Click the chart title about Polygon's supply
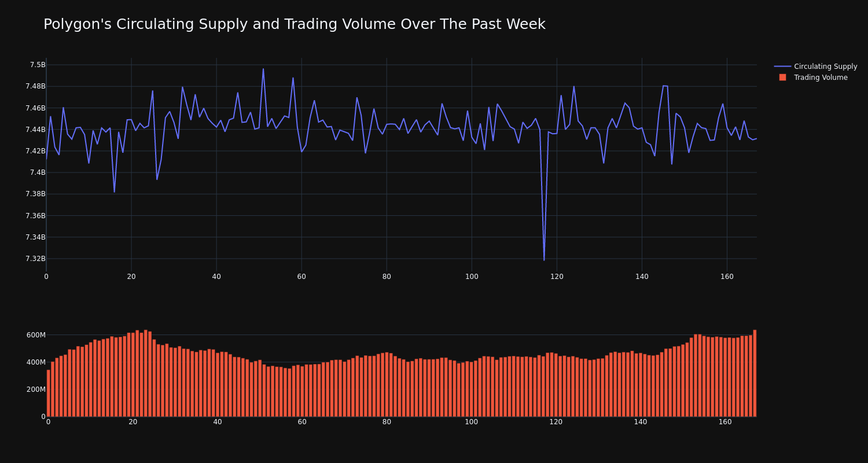The height and width of the screenshot is (463, 868). click(x=294, y=24)
